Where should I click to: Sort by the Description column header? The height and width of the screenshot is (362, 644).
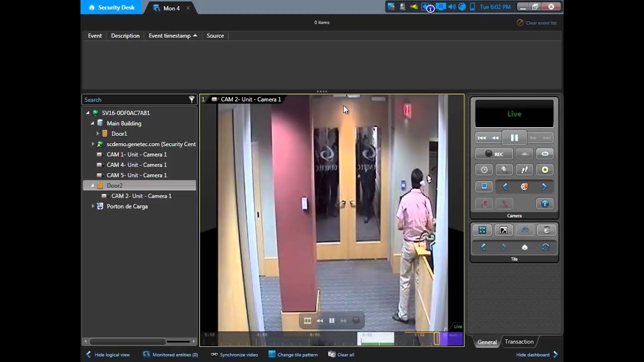125,36
